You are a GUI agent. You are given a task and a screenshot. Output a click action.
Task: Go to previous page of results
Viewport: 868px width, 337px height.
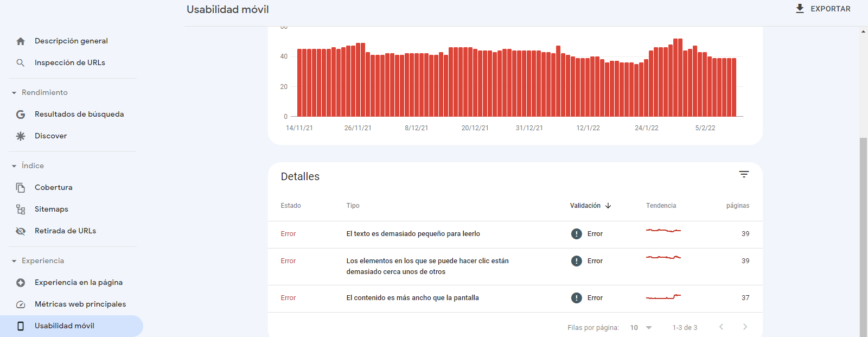point(721,327)
